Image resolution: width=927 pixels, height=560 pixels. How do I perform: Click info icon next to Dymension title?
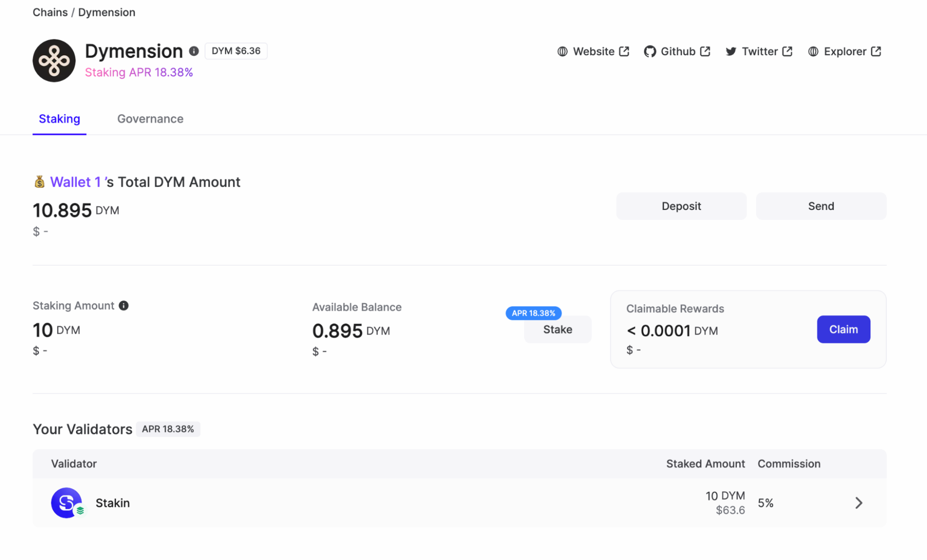(x=194, y=51)
